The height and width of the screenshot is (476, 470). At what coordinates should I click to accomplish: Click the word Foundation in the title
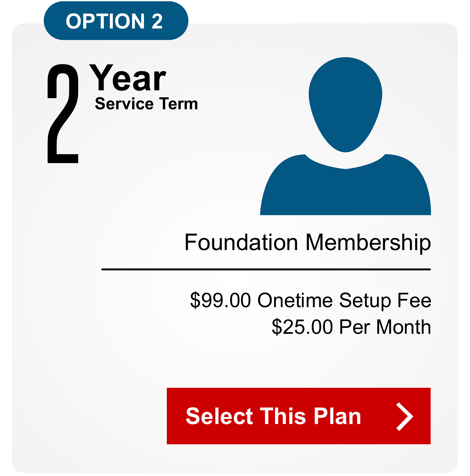pos(241,242)
